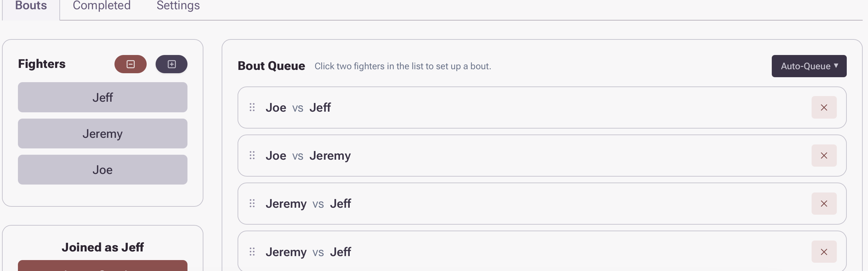Click the add fighter plus icon

click(x=172, y=64)
